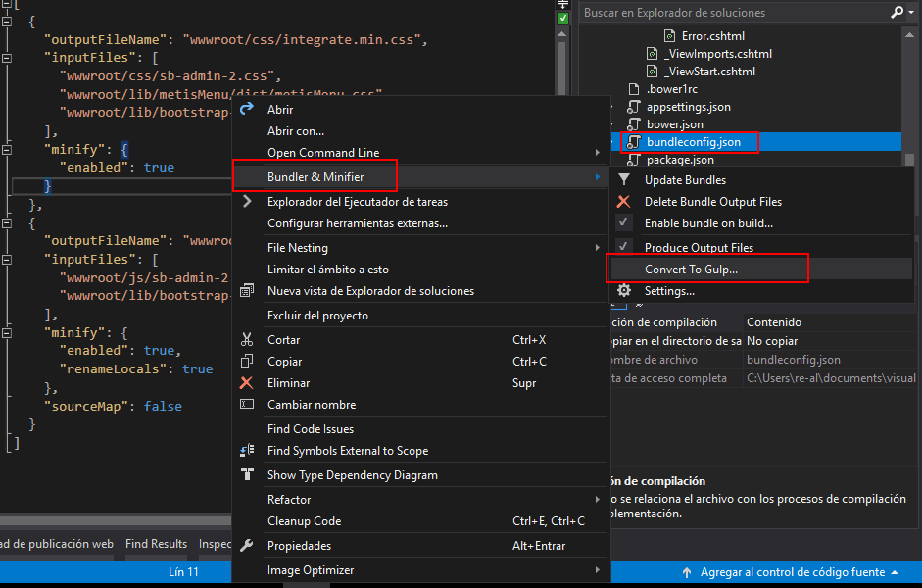Image resolution: width=922 pixels, height=588 pixels.
Task: Expand the Open Command Line submenu arrow
Action: coord(598,152)
